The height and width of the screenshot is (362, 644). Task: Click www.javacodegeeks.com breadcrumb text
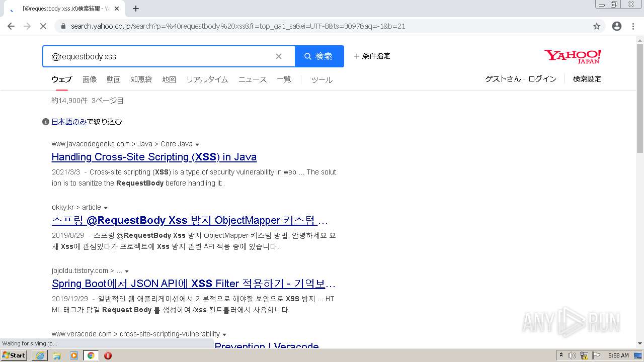(91, 144)
